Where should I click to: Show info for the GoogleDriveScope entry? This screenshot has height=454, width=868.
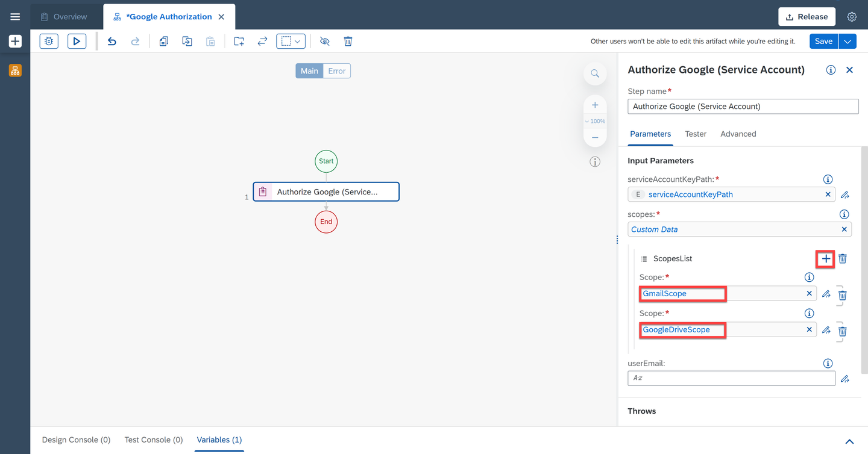(810, 314)
